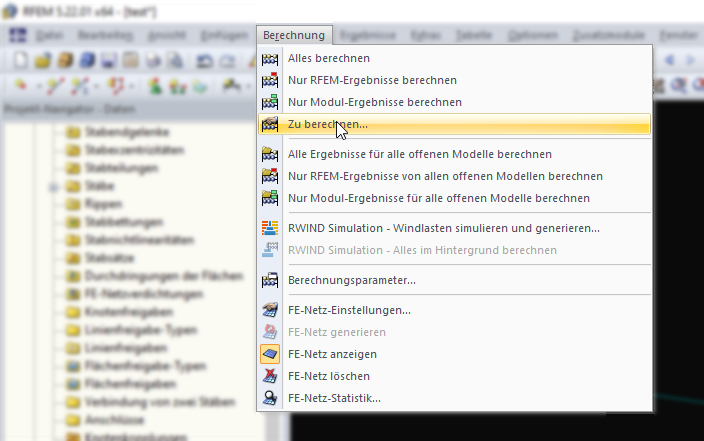Click the new model toolbar icon
Image resolution: width=704 pixels, height=441 pixels.
click(x=21, y=60)
